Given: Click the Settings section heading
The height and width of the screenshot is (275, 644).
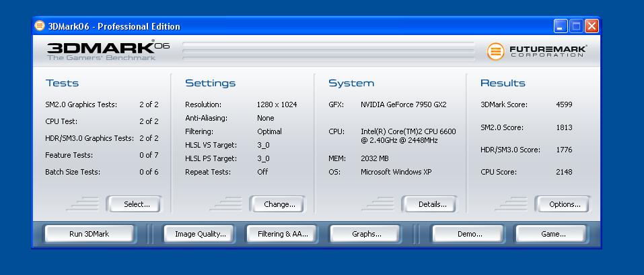Looking at the screenshot, I should tap(210, 83).
